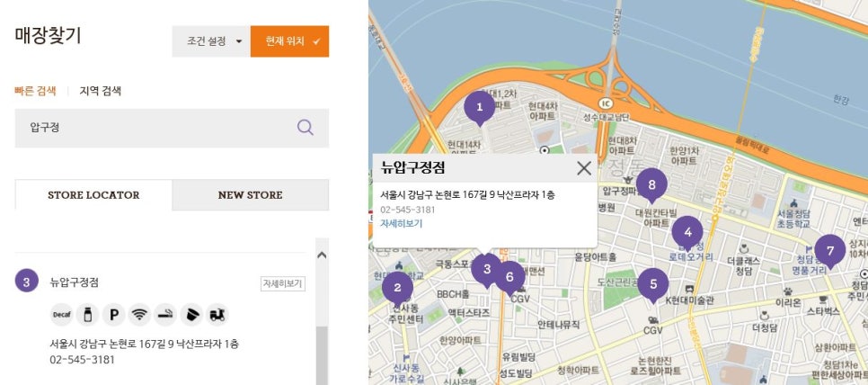The image size is (868, 385).
Task: Click the CGV label near marker 6
Action: [x=521, y=299]
